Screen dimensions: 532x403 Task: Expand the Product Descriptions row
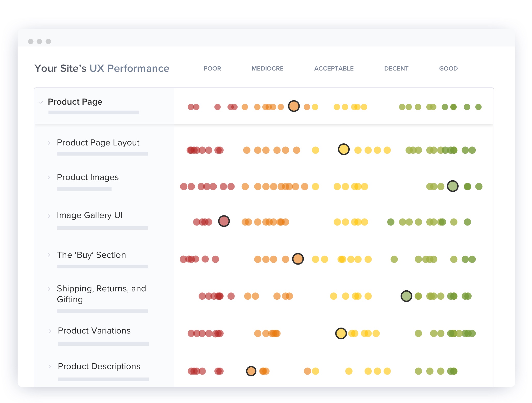coord(50,367)
